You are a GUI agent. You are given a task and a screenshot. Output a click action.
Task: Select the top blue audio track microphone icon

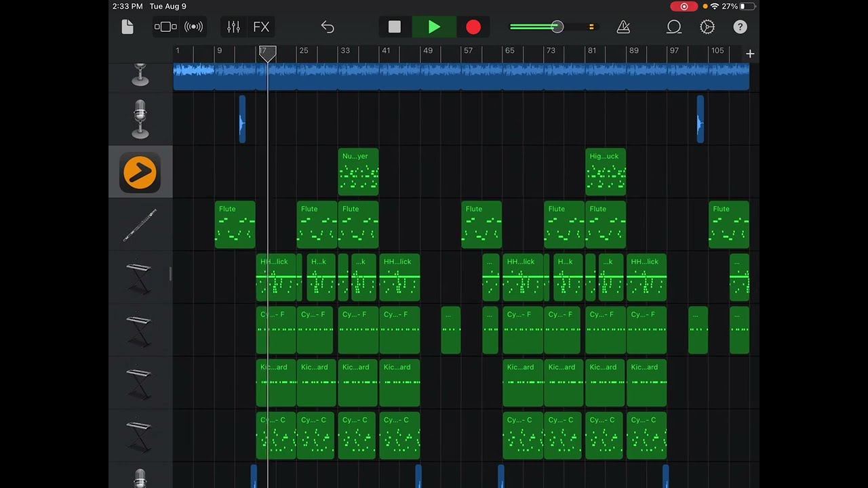(x=140, y=75)
